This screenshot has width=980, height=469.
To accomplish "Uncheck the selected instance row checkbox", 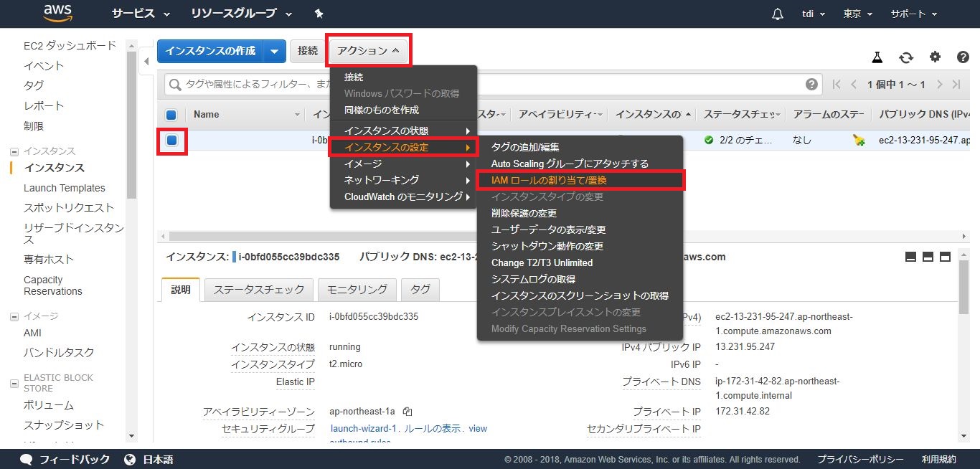I will tap(171, 141).
